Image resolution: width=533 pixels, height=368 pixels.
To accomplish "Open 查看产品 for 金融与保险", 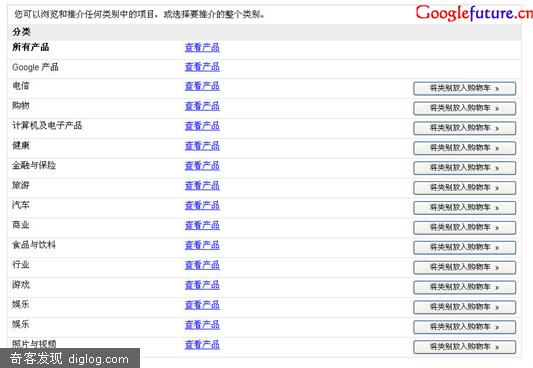I will click(202, 166).
